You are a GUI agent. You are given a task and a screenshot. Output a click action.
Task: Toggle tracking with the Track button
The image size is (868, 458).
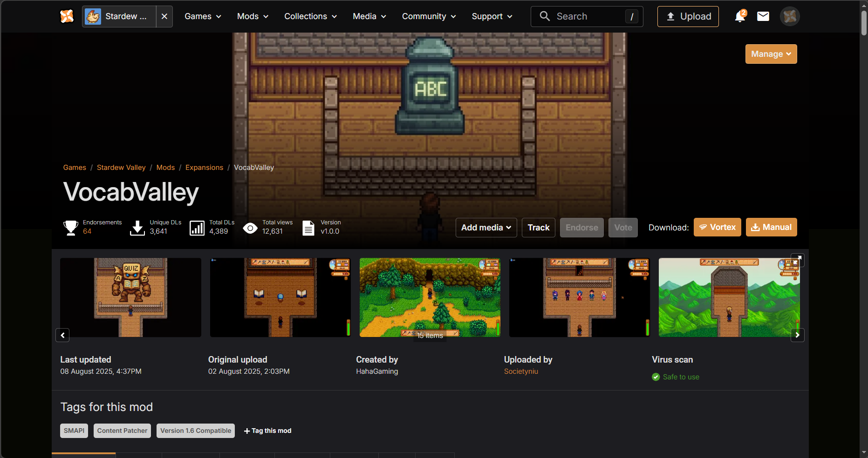click(538, 228)
